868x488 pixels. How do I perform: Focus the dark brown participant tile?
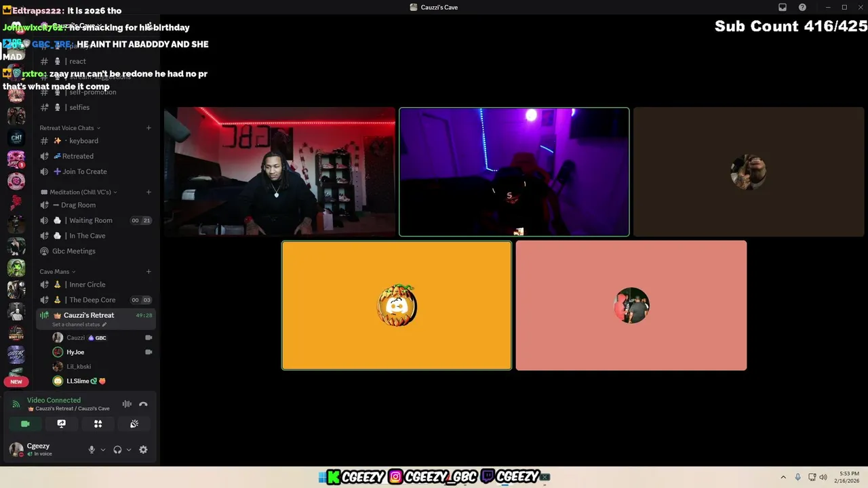coord(749,171)
